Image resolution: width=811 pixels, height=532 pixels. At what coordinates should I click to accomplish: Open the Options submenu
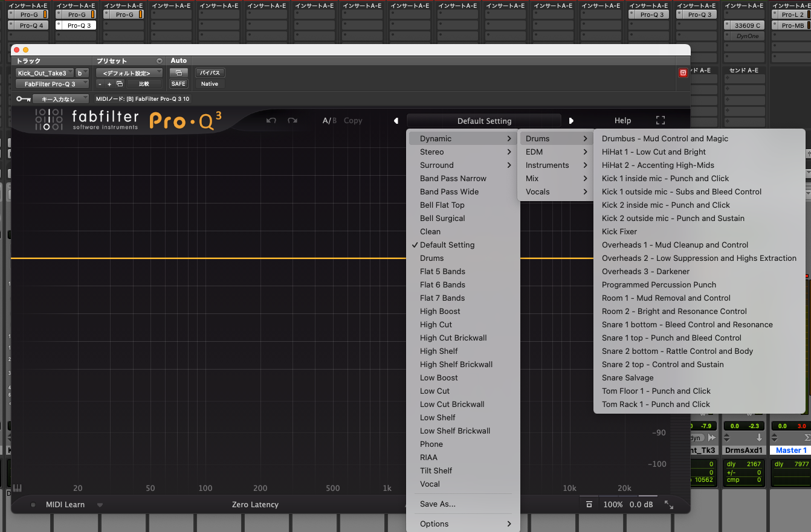coord(464,524)
